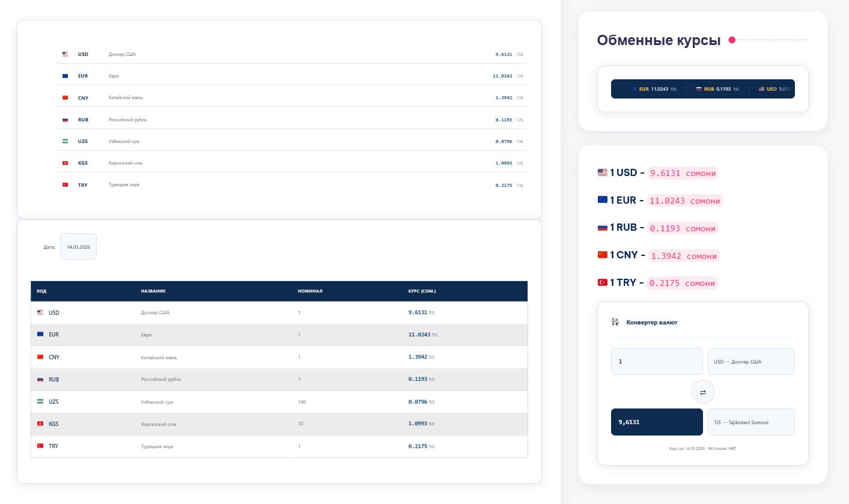Select the 11.0243 сомони rate for EUR

[x=685, y=201]
